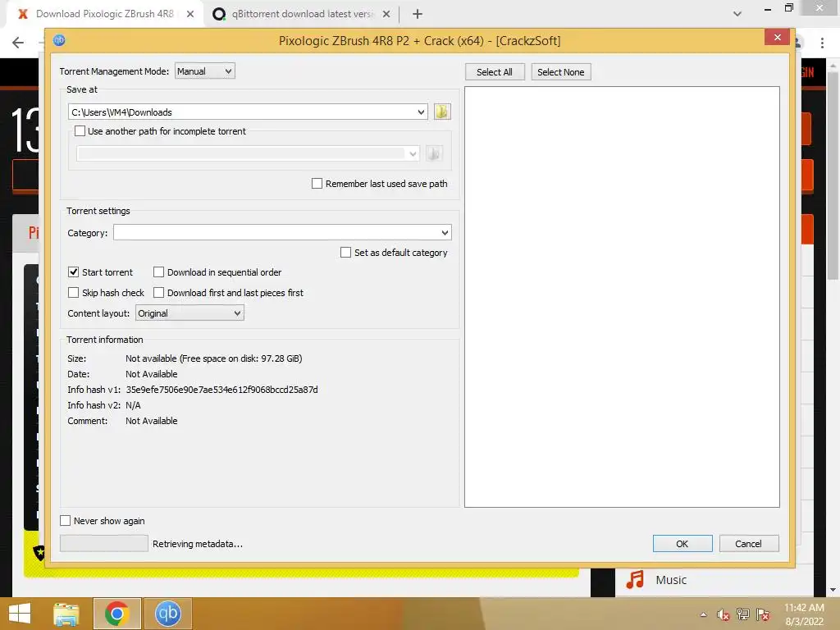Show hidden tray icons arrow
This screenshot has width=840, height=630.
703,614
